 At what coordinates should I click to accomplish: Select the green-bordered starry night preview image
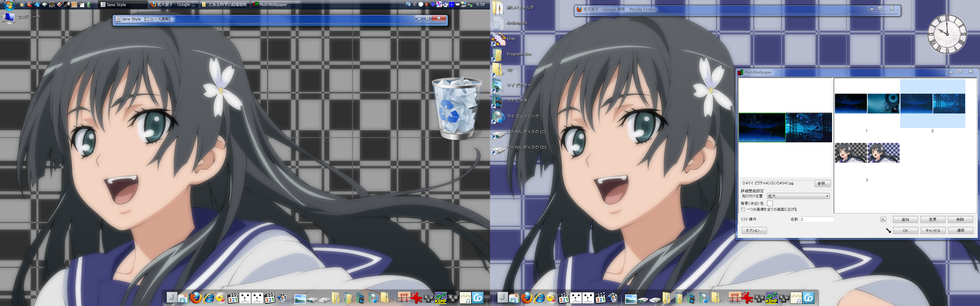pos(762,128)
